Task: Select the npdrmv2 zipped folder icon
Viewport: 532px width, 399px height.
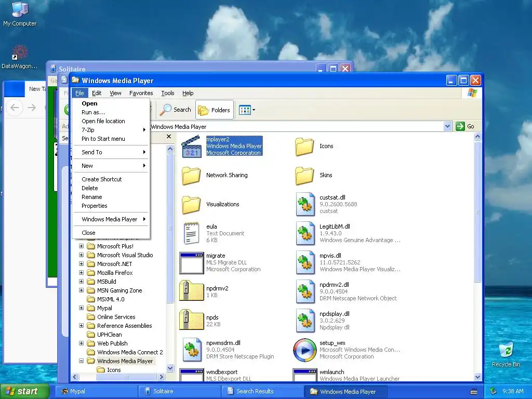Action: [191, 291]
